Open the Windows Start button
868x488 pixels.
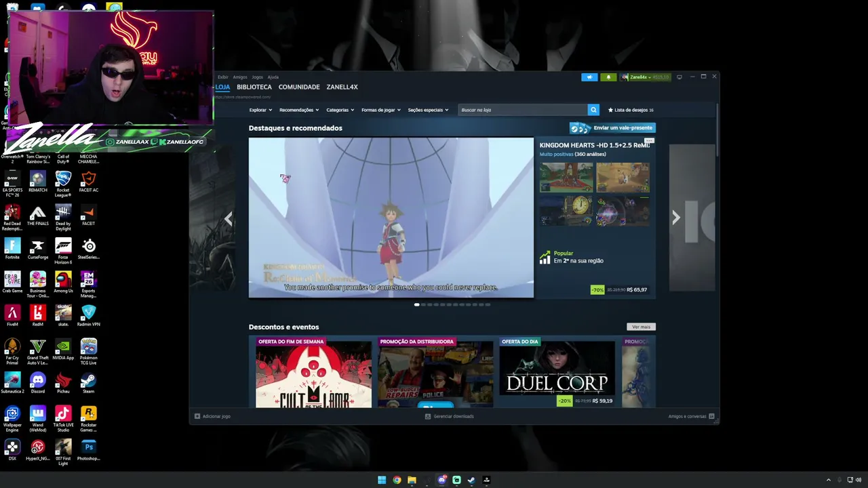(x=382, y=480)
